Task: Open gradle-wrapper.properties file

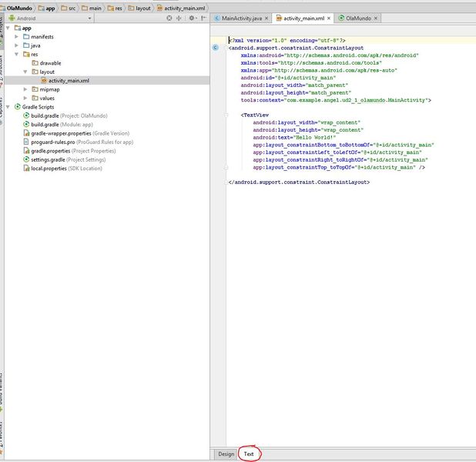Action: 76,133
